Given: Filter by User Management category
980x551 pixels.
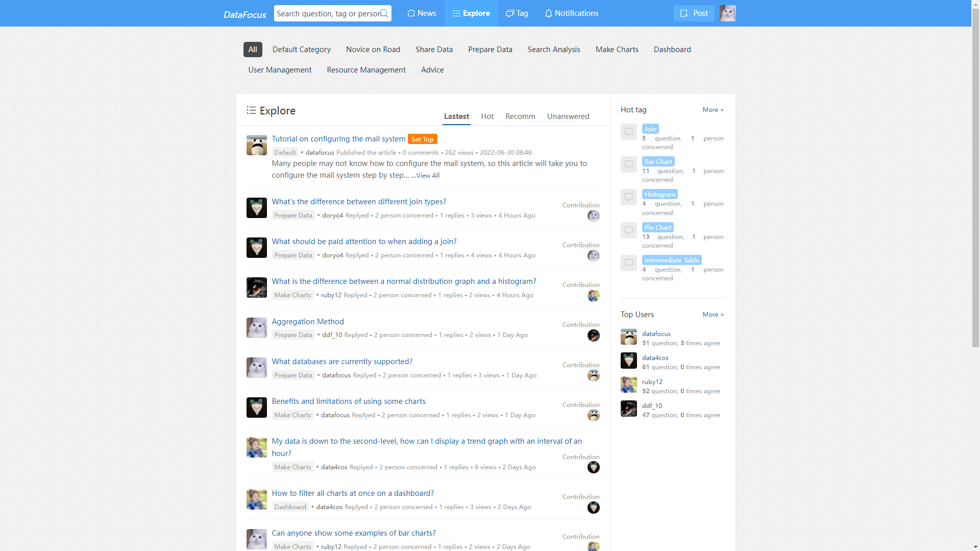Looking at the screenshot, I should pyautogui.click(x=280, y=70).
